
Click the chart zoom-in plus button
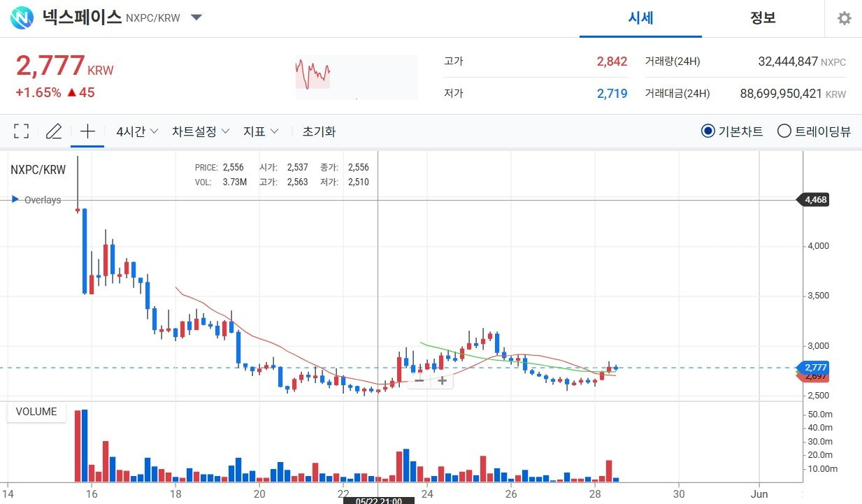tap(442, 380)
